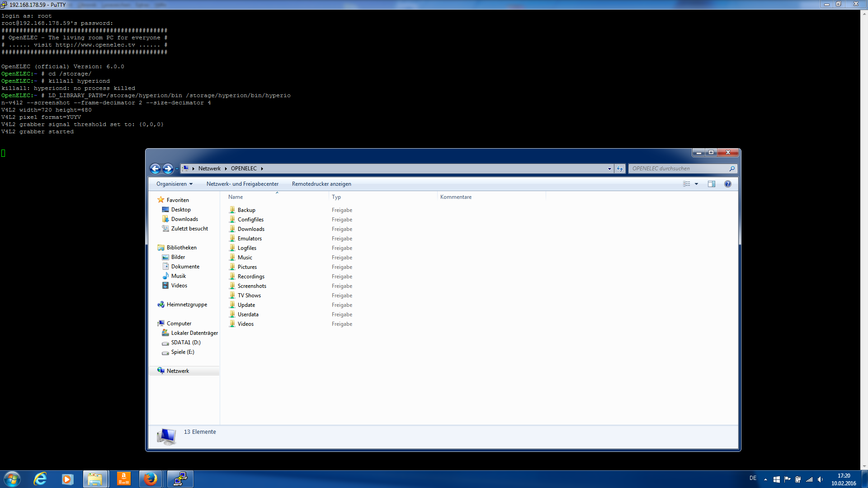Expand the address bar history dropdown
The image size is (868, 488).
click(x=609, y=169)
